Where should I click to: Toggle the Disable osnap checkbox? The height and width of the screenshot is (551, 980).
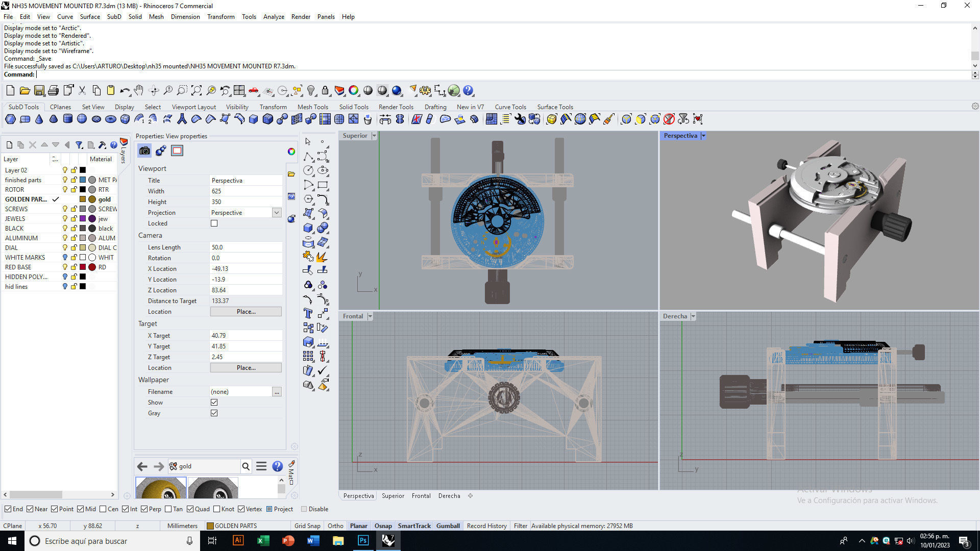304,509
